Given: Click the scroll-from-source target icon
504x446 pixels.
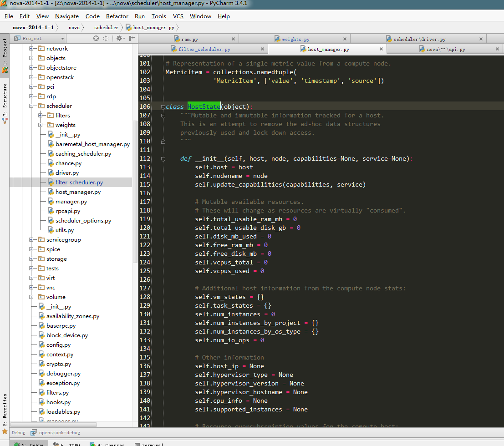Looking at the screenshot, I should [96, 38].
